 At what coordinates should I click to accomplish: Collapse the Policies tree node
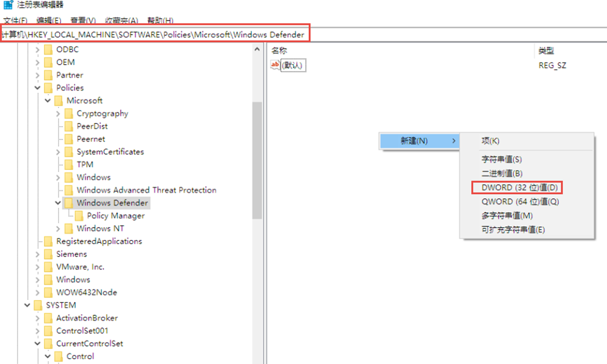pyautogui.click(x=38, y=88)
